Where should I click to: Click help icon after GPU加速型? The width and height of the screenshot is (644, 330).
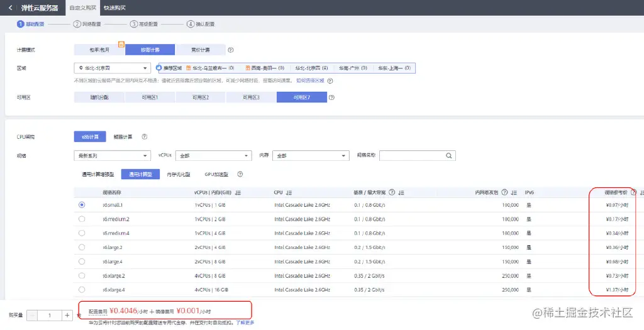point(240,174)
